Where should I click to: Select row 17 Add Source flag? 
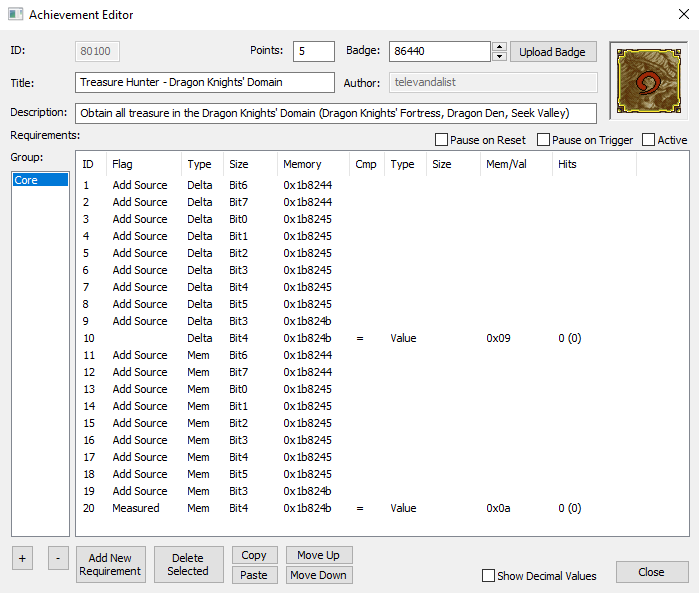click(x=140, y=457)
